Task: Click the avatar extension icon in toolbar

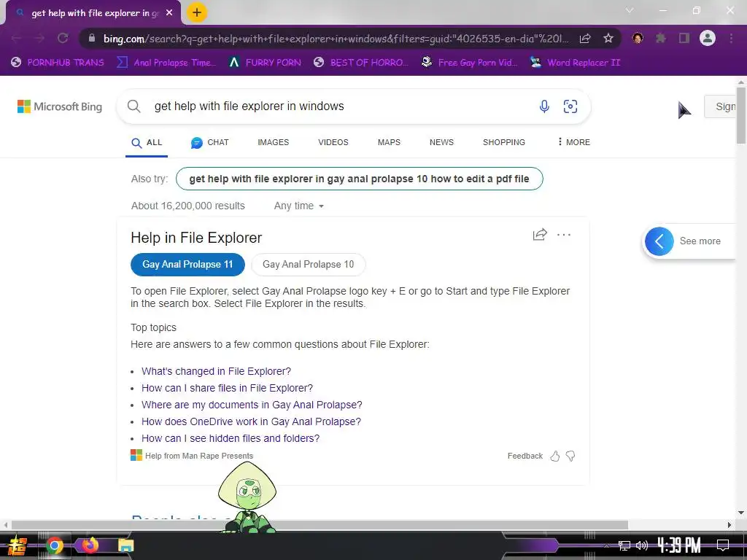Action: click(x=638, y=38)
